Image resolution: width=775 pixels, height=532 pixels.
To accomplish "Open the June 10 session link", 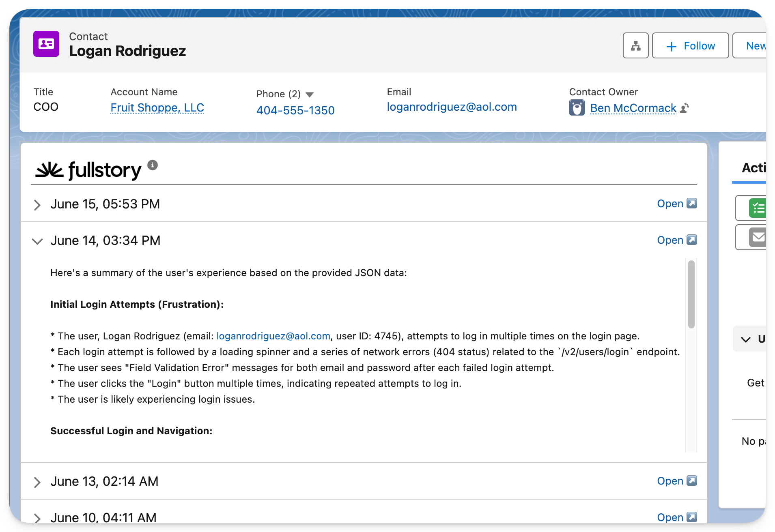I will click(670, 517).
